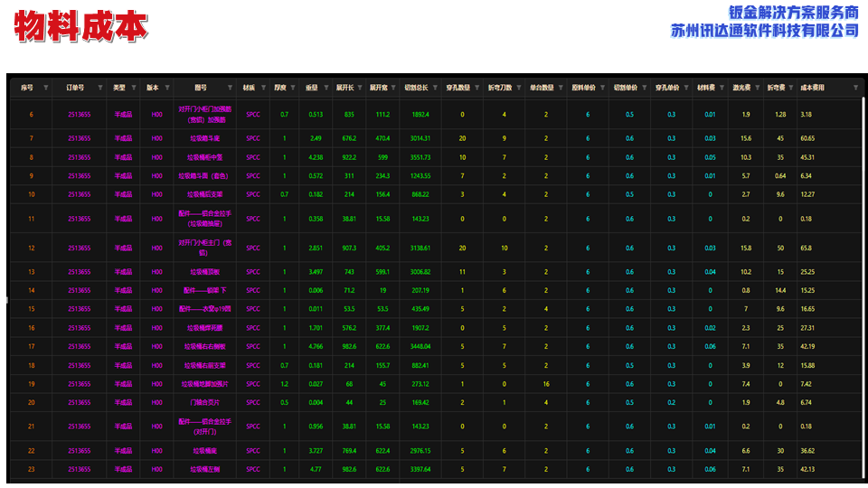
Task: Click the 穿孔数量 column filter icon
Action: (476, 88)
